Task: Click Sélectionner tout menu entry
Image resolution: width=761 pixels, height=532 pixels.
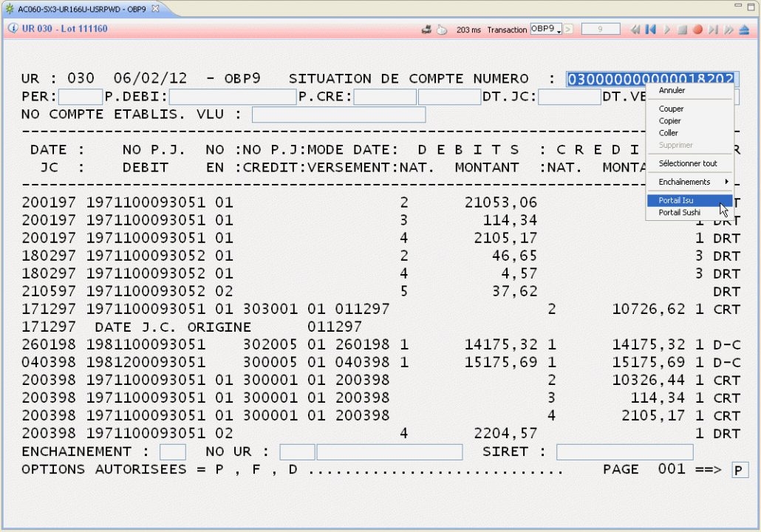Action: 687,163
